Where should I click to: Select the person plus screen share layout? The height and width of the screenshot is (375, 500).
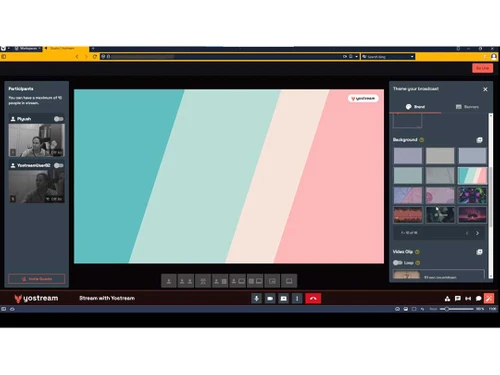click(x=238, y=281)
